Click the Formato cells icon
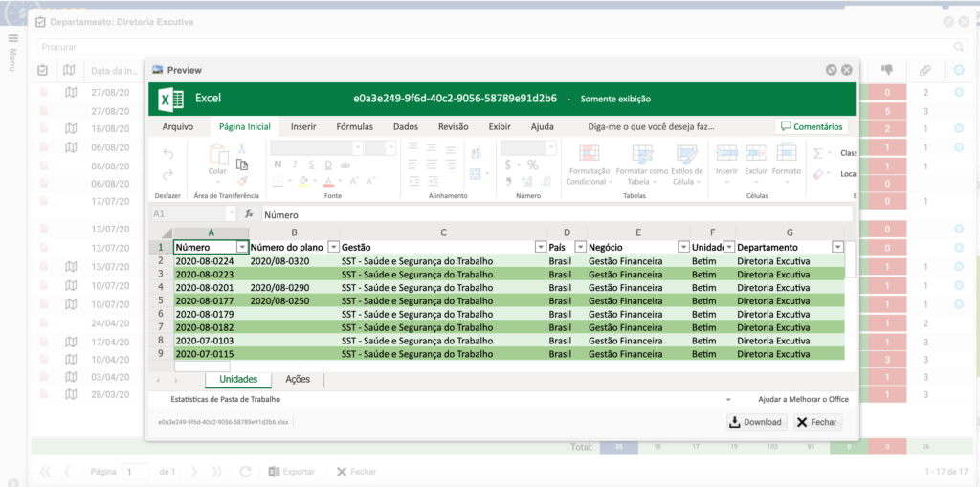Screen dimensions: 980x487 pos(787,152)
